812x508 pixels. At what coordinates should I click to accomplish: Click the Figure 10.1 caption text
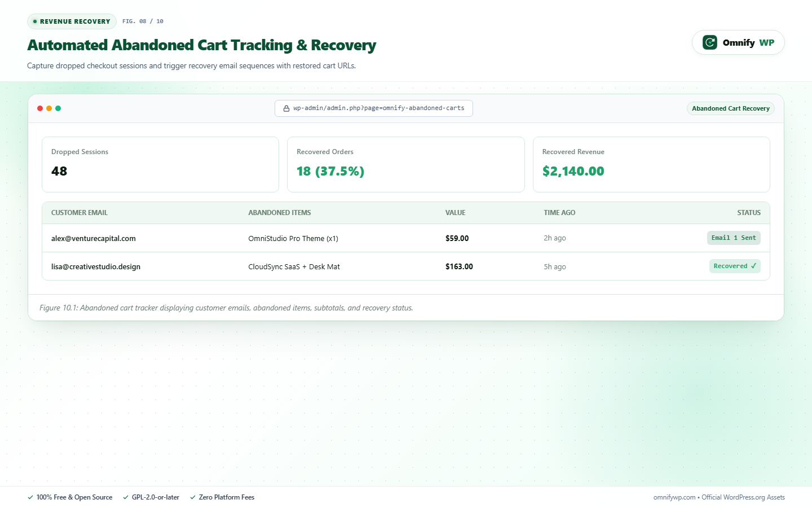(x=226, y=308)
